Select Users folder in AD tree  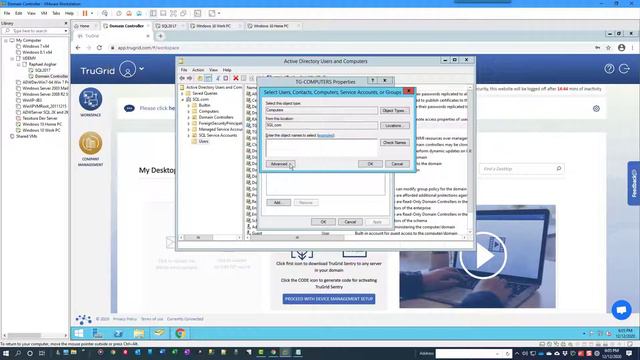(x=203, y=141)
